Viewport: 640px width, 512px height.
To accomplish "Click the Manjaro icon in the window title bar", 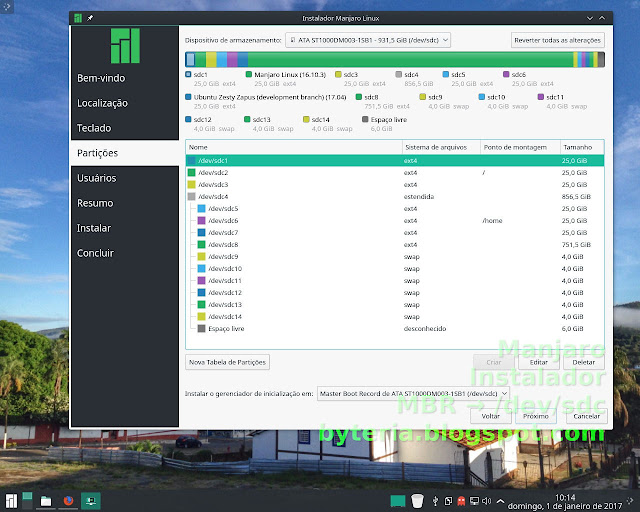I will [x=78, y=18].
